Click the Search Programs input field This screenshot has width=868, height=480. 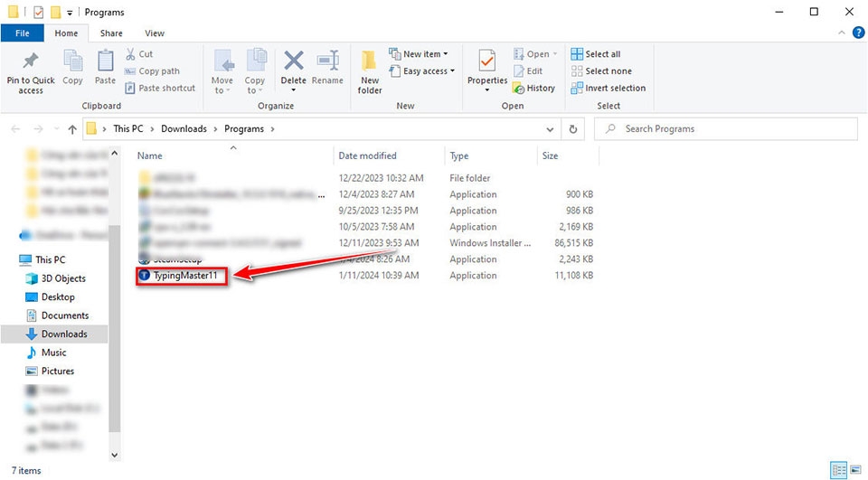726,129
